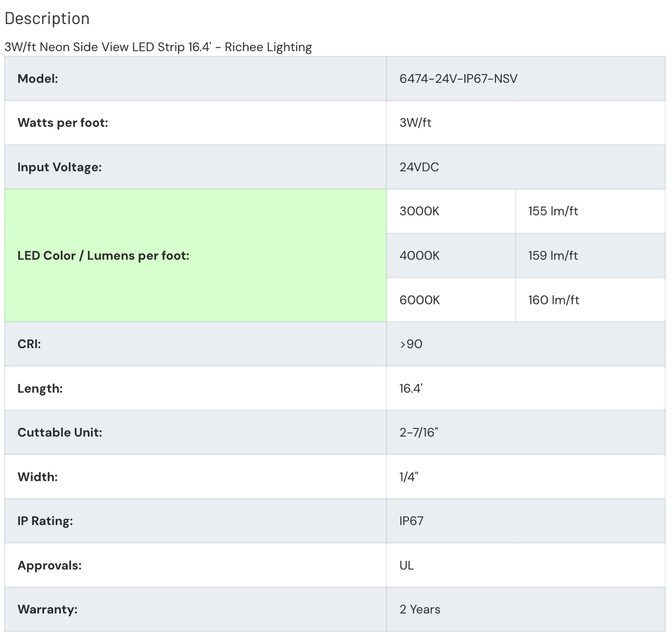This screenshot has height=637, width=672.
Task: Click the "Cuttable Unit:" label
Action: tap(60, 432)
